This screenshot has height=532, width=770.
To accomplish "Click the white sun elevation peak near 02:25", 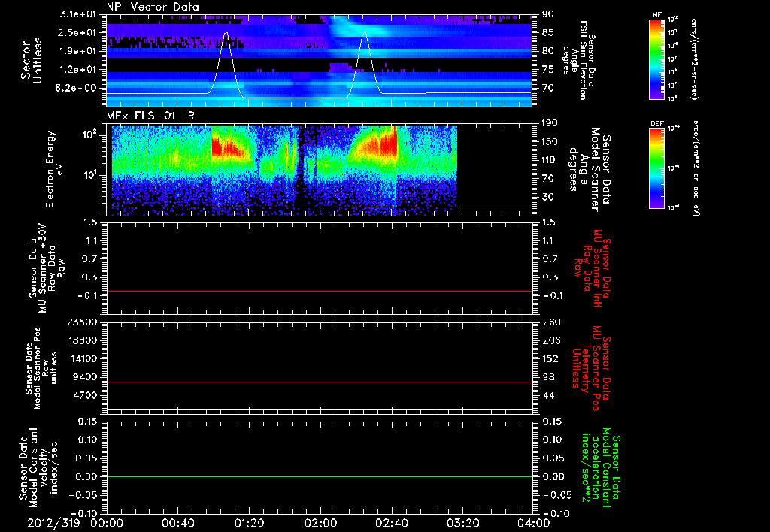I will [365, 32].
